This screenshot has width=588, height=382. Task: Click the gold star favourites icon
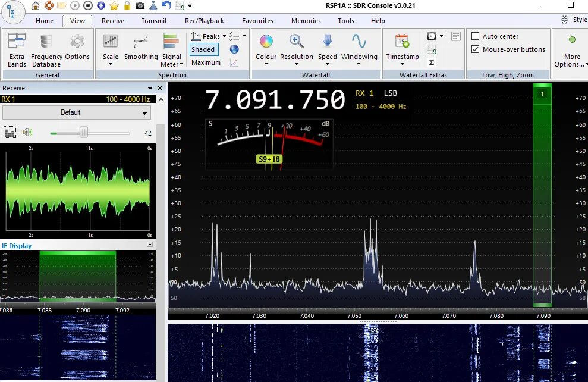[114, 5]
